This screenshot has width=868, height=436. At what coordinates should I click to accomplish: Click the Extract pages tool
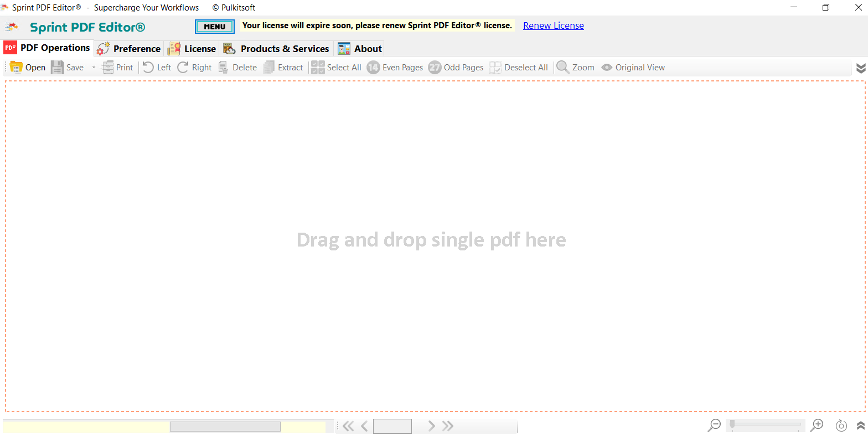(x=283, y=67)
